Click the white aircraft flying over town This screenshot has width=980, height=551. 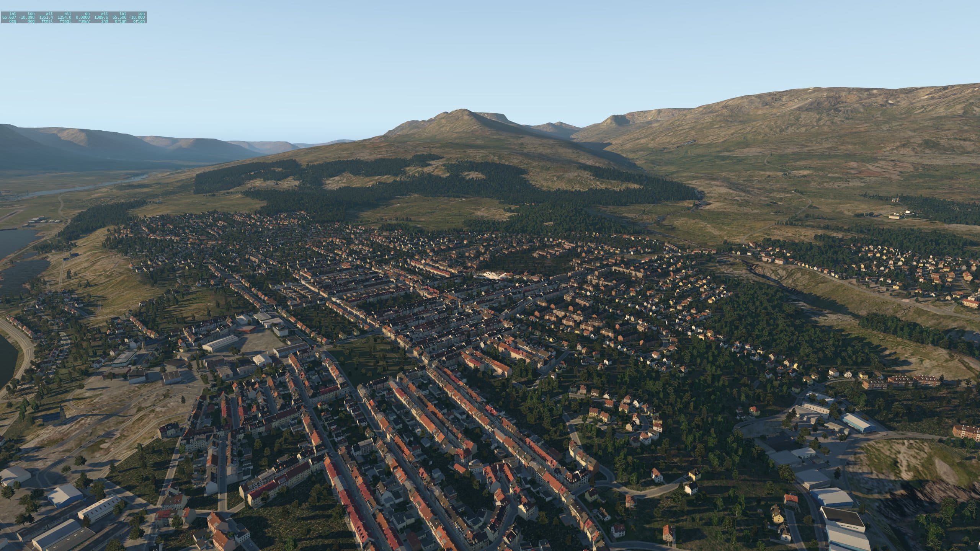[x=490, y=275]
